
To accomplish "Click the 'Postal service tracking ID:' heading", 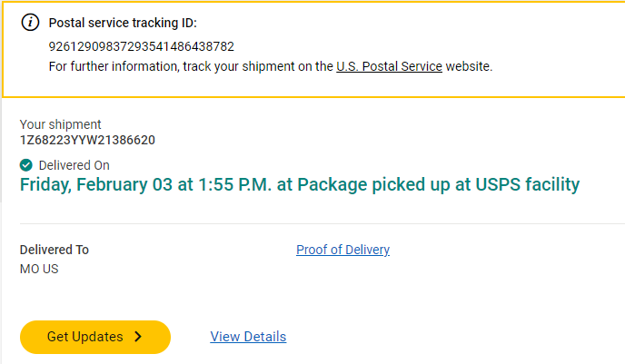I will tap(122, 23).
